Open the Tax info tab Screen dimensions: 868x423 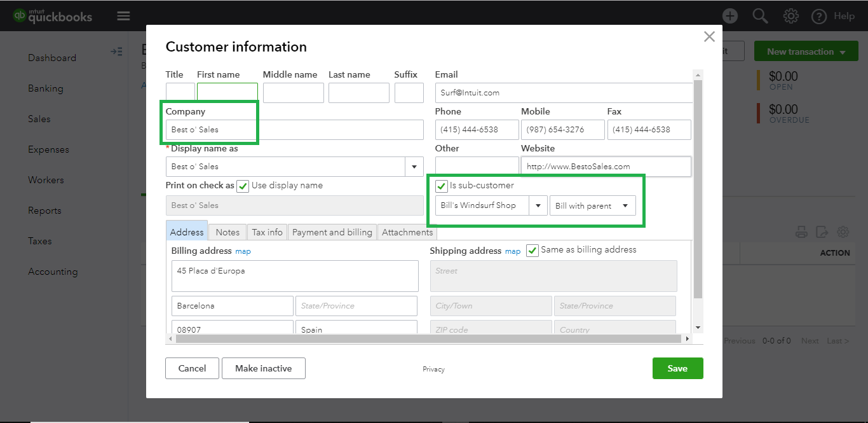coord(268,232)
